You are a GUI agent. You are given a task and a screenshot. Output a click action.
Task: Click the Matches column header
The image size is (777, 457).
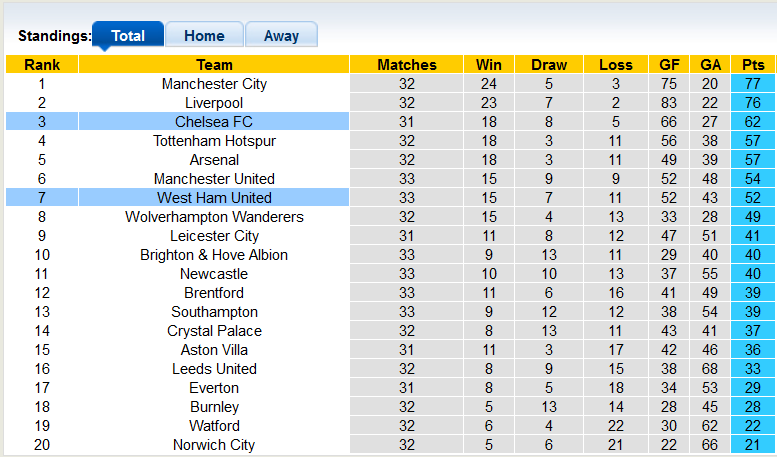[x=407, y=65]
